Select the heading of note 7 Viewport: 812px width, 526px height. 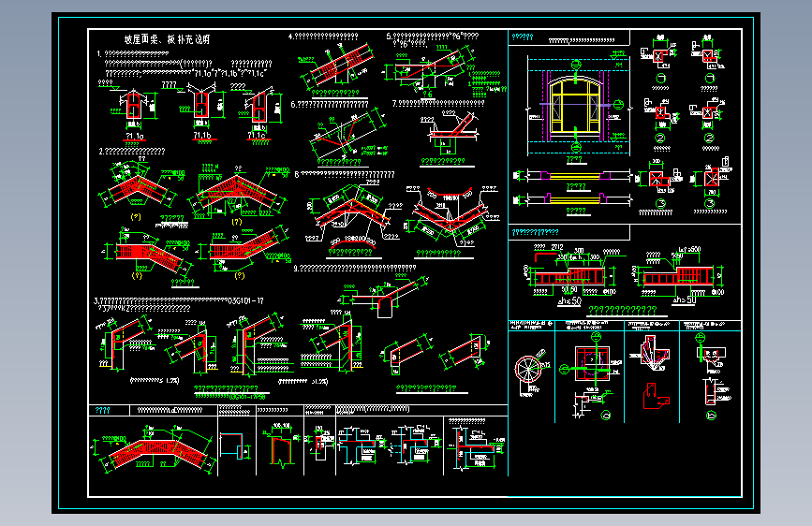[438, 104]
